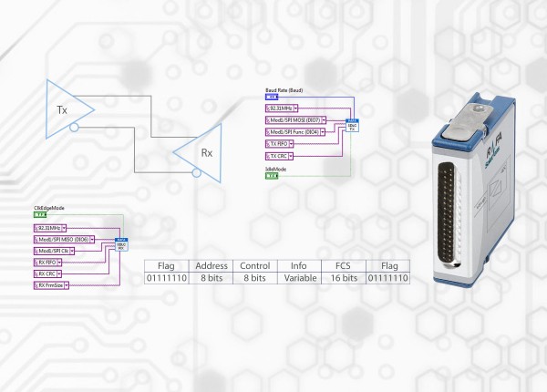Select the HDLC TX function node
Screen dimensions: 547x392
pos(351,128)
